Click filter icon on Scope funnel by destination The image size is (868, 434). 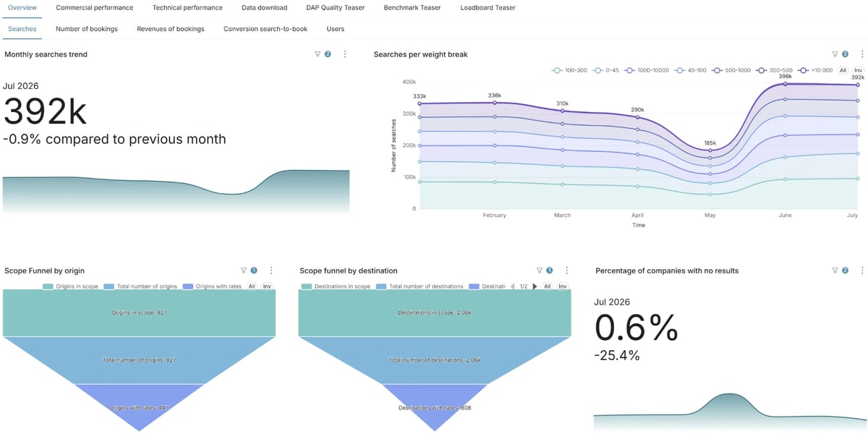(x=539, y=271)
